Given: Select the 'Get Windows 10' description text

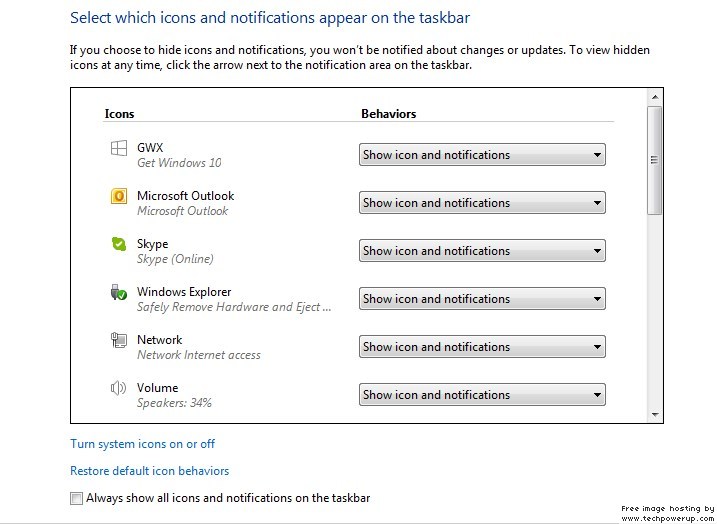Looking at the screenshot, I should point(179,163).
